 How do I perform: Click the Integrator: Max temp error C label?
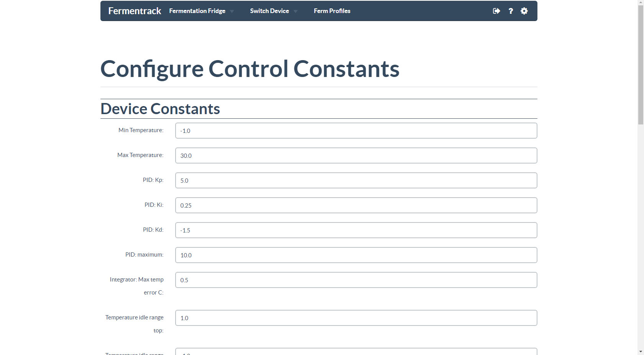tap(136, 286)
